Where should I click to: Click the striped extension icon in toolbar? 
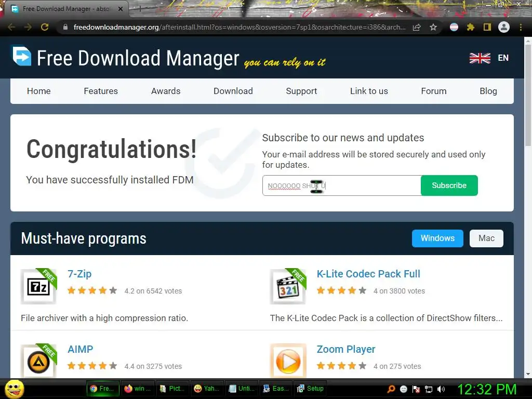pos(454,27)
